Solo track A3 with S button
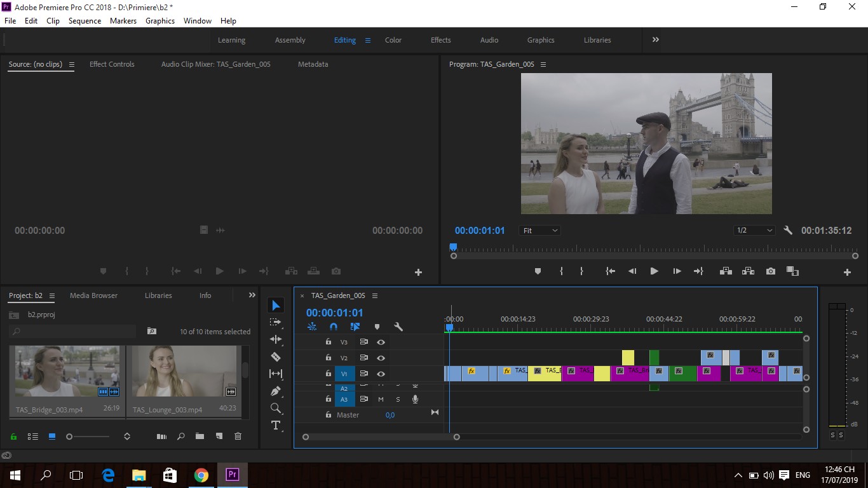Viewport: 868px width, 488px height. coord(398,399)
